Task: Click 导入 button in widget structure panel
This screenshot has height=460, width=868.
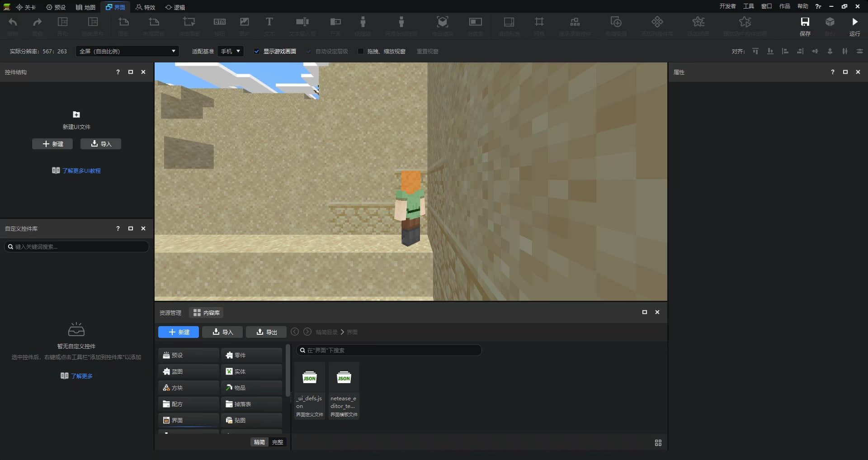Action: [101, 144]
